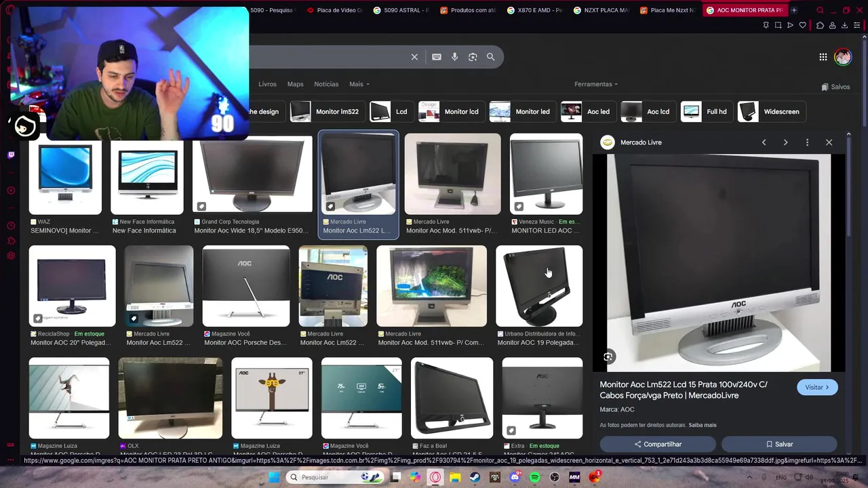The width and height of the screenshot is (868, 488).
Task: Switch to the Placa de Video browser tab
Action: (x=334, y=10)
